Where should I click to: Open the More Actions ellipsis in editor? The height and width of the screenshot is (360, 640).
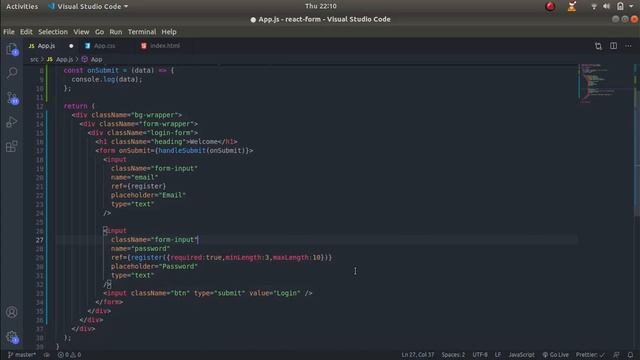(x=628, y=46)
